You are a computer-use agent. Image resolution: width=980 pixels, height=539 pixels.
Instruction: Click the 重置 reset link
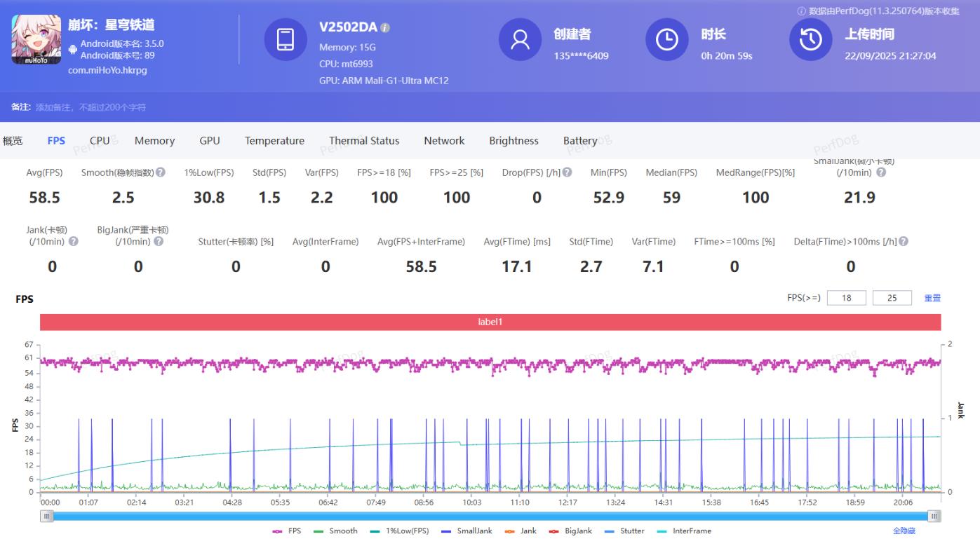point(932,299)
